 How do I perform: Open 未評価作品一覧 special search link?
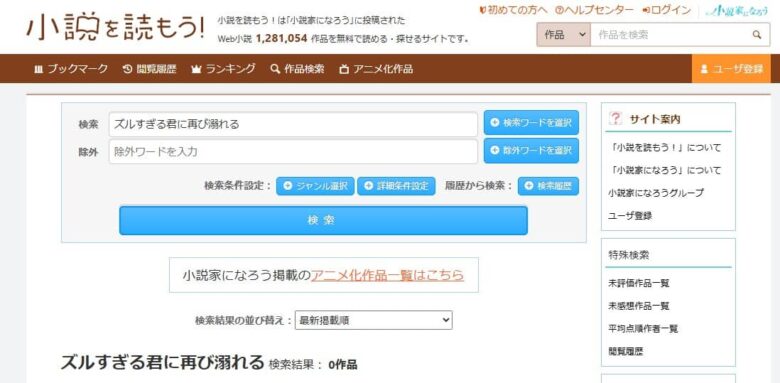point(639,283)
